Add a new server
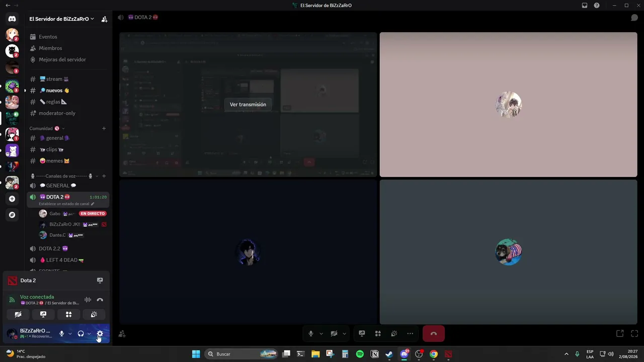Viewport: 644px width, 362px height. [x=12, y=199]
